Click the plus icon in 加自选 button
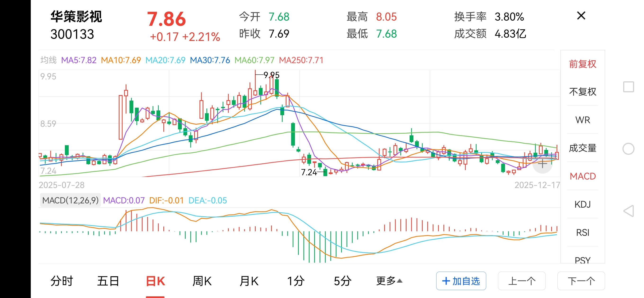 446,281
